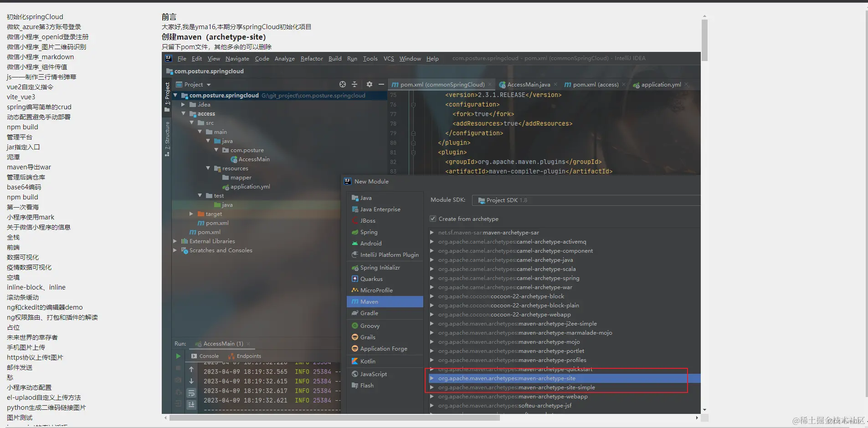The width and height of the screenshot is (868, 428).
Task: Collapse the resources folder
Action: click(208, 168)
